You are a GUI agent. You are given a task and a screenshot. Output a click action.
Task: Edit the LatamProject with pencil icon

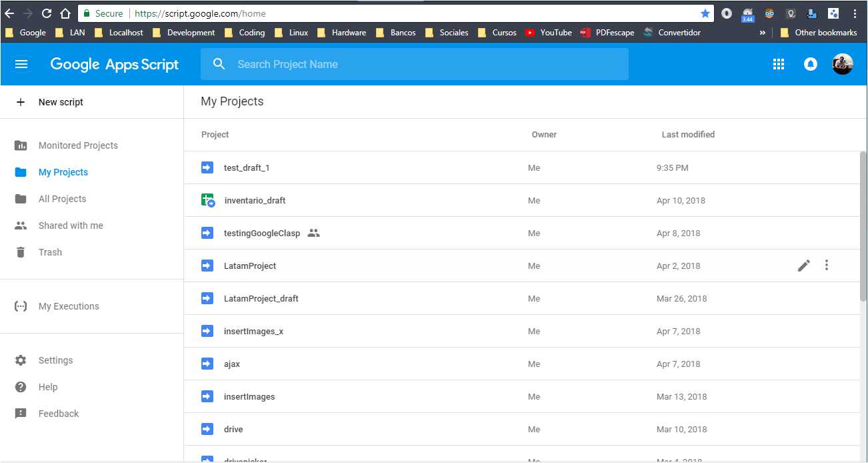[x=804, y=266]
